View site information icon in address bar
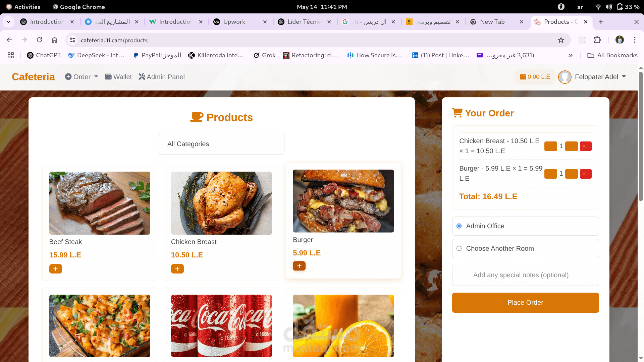644x362 pixels. pyautogui.click(x=72, y=40)
